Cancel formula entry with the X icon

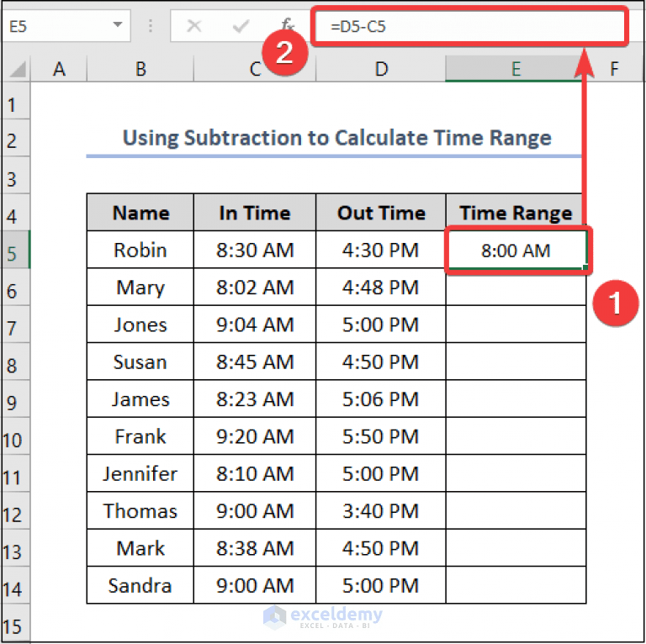coord(193,26)
